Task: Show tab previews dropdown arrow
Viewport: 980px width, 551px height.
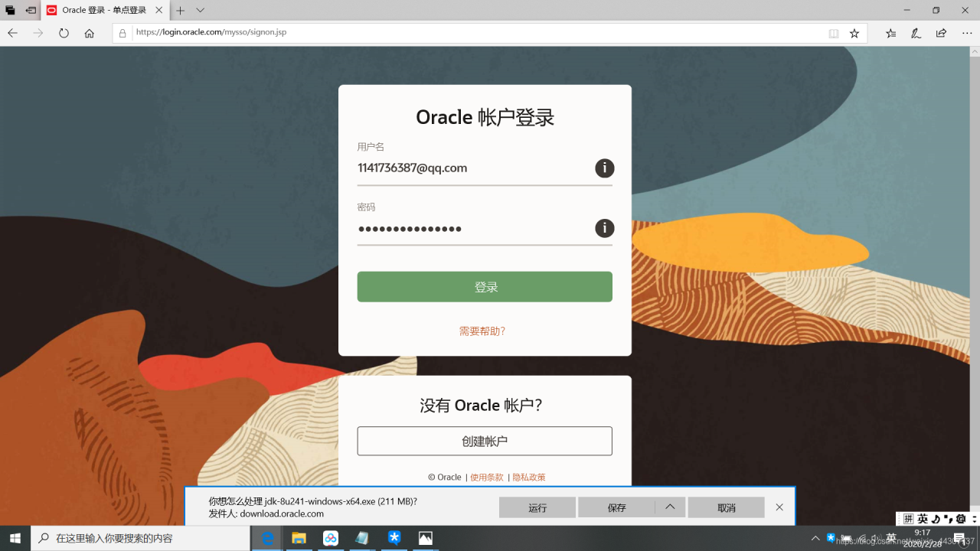Action: (x=201, y=10)
